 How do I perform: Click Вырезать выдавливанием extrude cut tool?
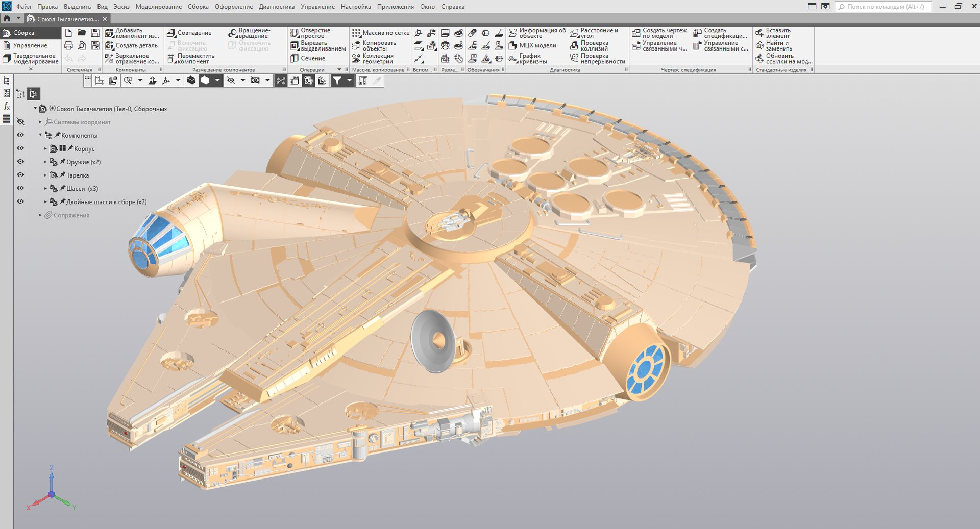click(317, 46)
